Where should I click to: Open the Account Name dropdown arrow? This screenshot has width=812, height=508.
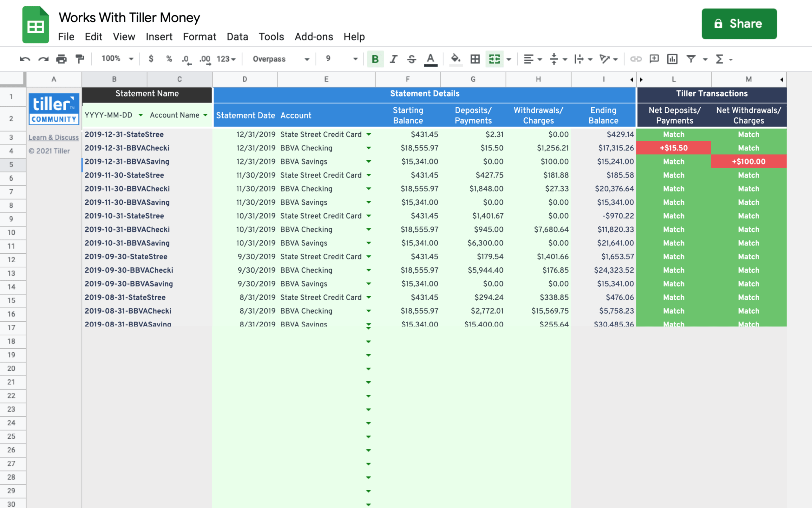point(205,115)
